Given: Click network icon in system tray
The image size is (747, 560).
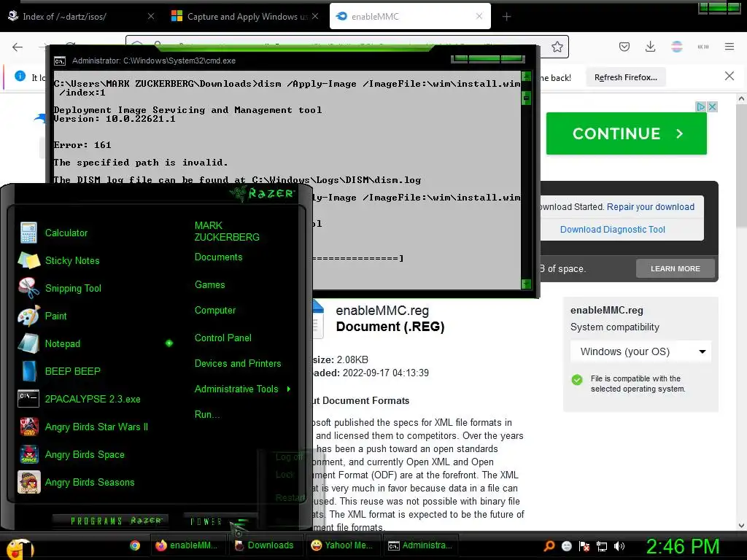Looking at the screenshot, I should coord(602,545).
